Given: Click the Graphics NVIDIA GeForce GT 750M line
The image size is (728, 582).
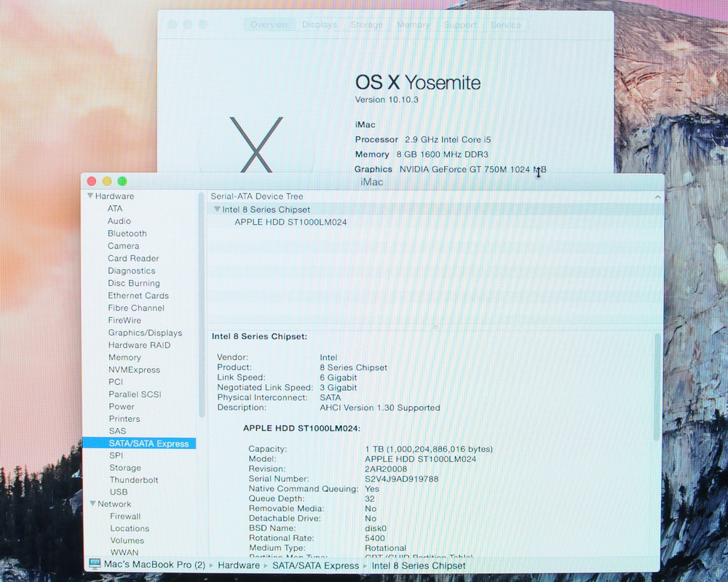Looking at the screenshot, I should click(451, 169).
